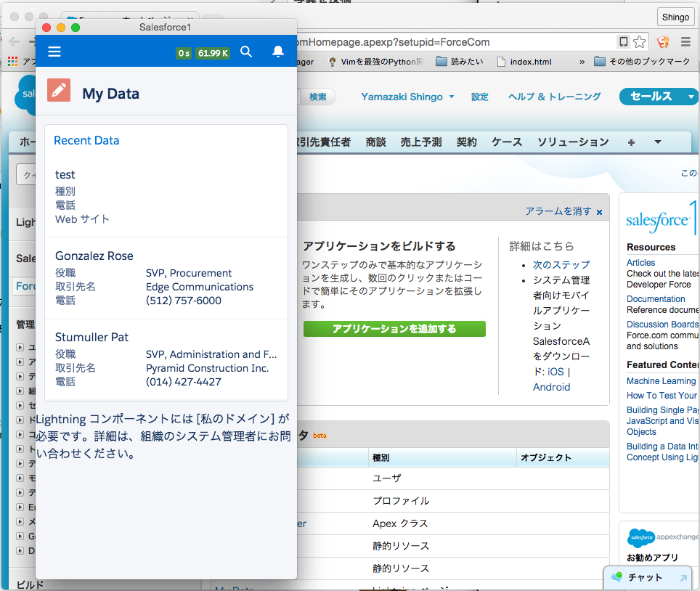700x591 pixels.
Task: Click the アプリケーションを追加する green button
Action: [394, 328]
